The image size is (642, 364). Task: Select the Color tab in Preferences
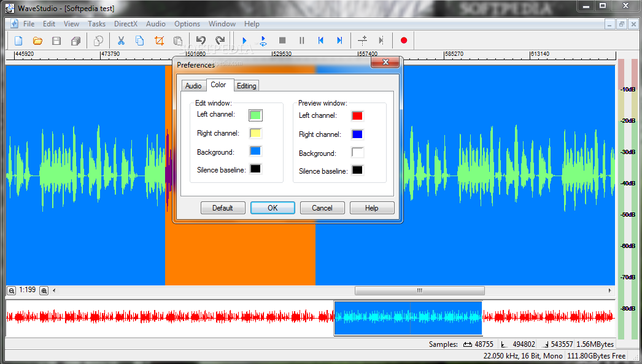[x=220, y=85]
